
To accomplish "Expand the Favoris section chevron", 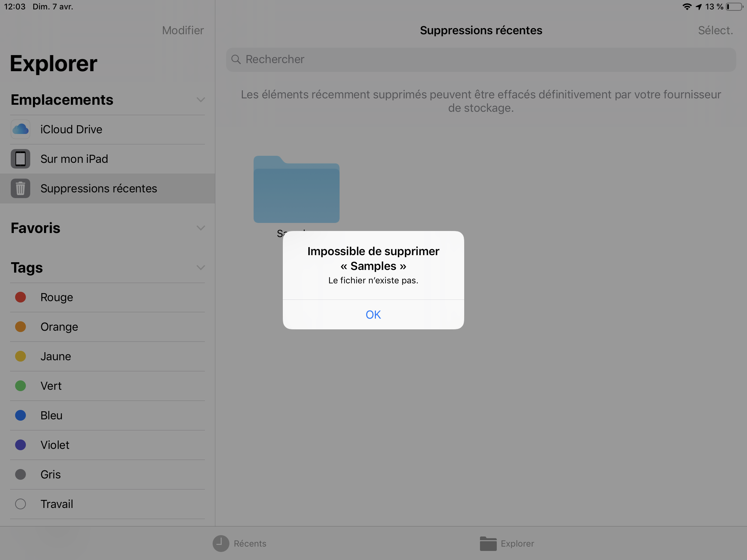I will coord(201,228).
